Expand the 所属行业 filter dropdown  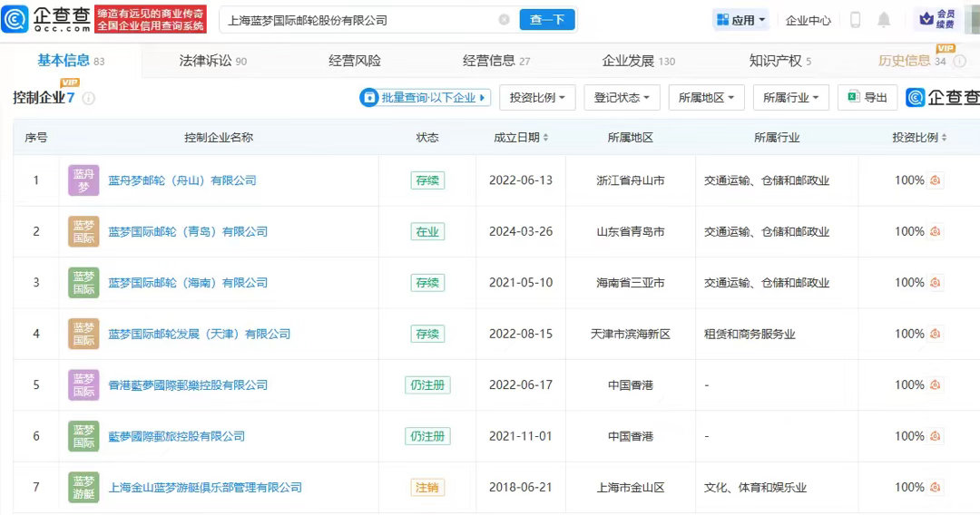[790, 98]
